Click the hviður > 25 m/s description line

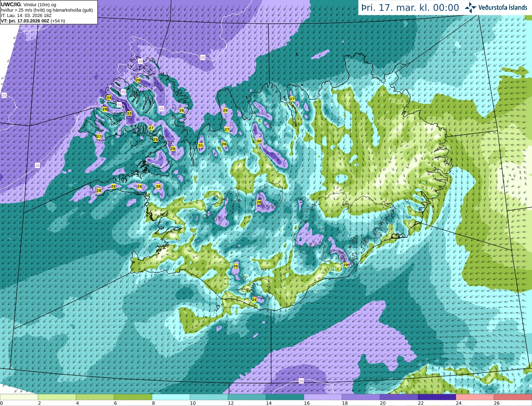[x=47, y=10]
